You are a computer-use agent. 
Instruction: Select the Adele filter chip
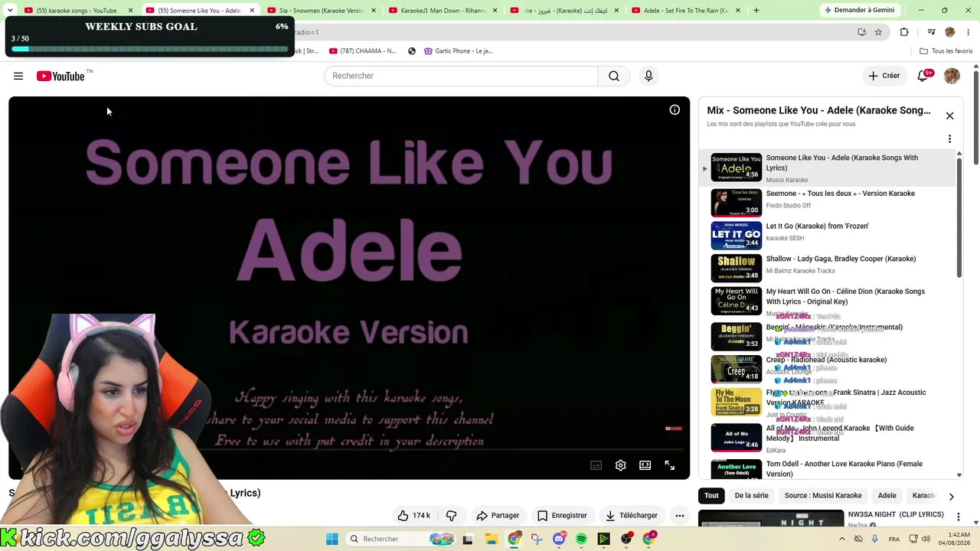[887, 495]
